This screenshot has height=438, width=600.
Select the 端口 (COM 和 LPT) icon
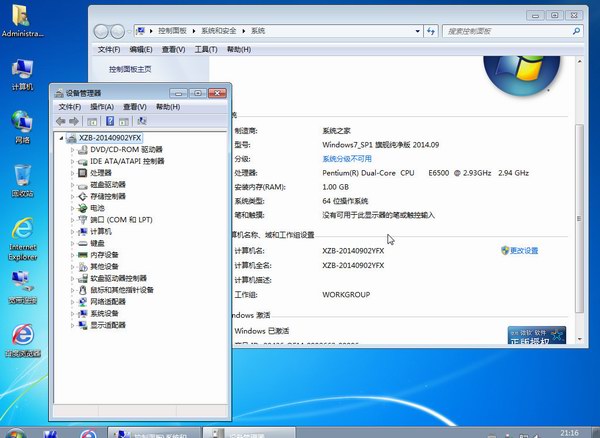coord(83,220)
